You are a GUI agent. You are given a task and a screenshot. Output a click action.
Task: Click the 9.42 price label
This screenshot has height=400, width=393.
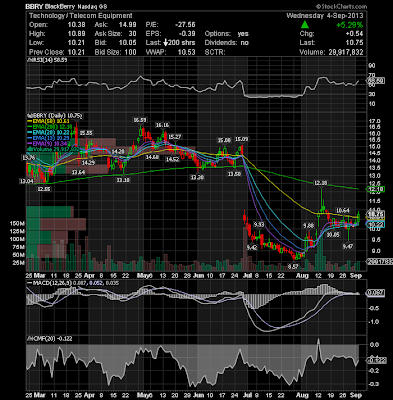(252, 247)
